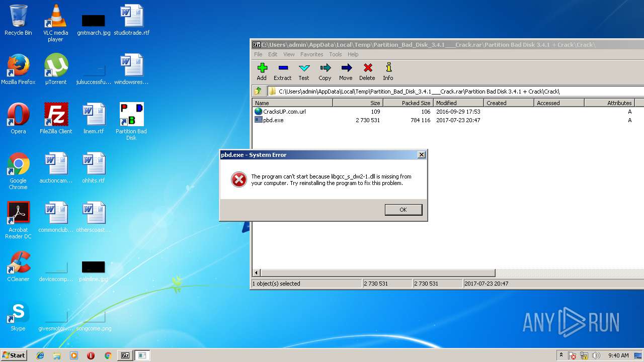This screenshot has height=362, width=644.
Task: Select the gmtmarch.jpg desktop file
Action: (x=94, y=24)
